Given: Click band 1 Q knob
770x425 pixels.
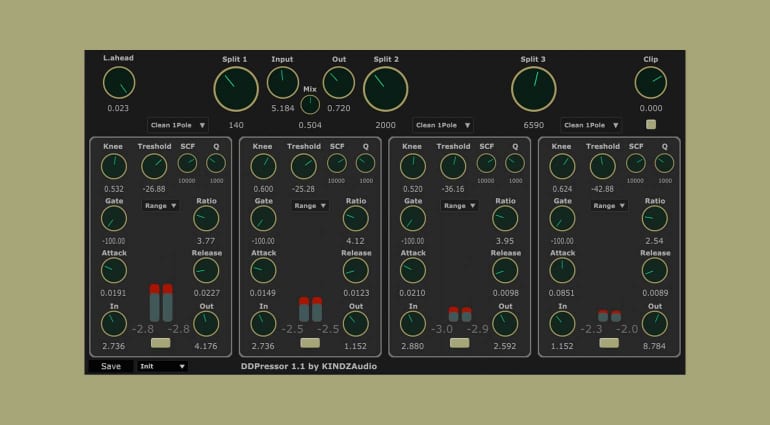Looking at the screenshot, I should pyautogui.click(x=216, y=163).
